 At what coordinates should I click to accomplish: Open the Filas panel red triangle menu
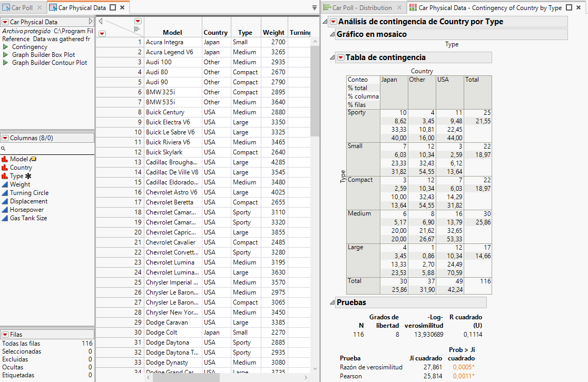pos(6,335)
